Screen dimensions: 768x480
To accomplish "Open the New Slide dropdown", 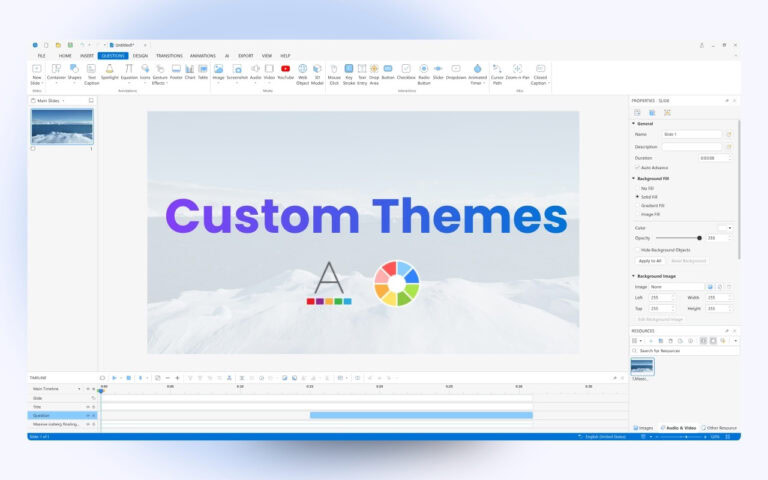I will pyautogui.click(x=42, y=83).
